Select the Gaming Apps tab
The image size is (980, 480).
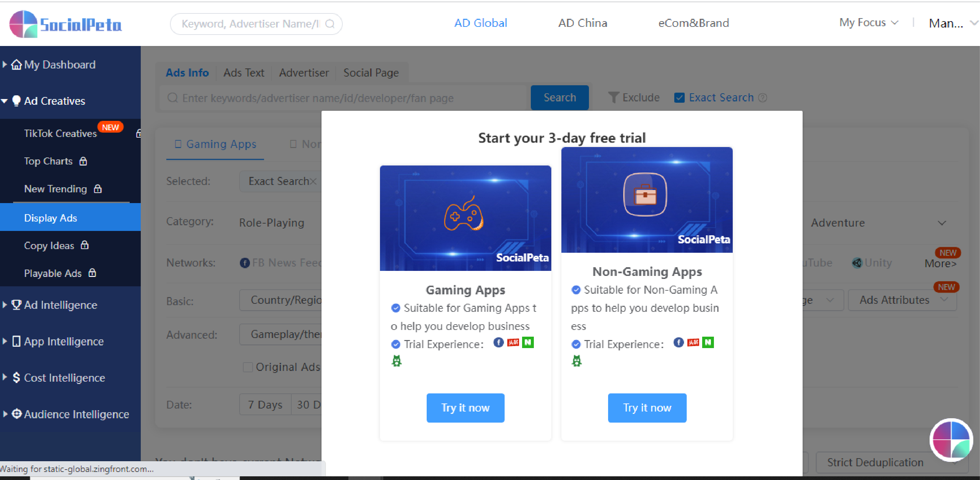point(215,144)
